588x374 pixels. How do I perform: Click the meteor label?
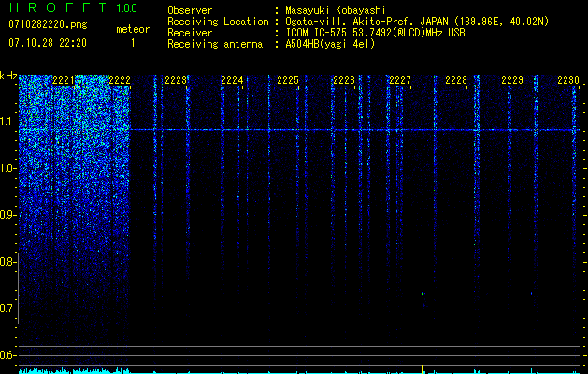click(x=133, y=29)
